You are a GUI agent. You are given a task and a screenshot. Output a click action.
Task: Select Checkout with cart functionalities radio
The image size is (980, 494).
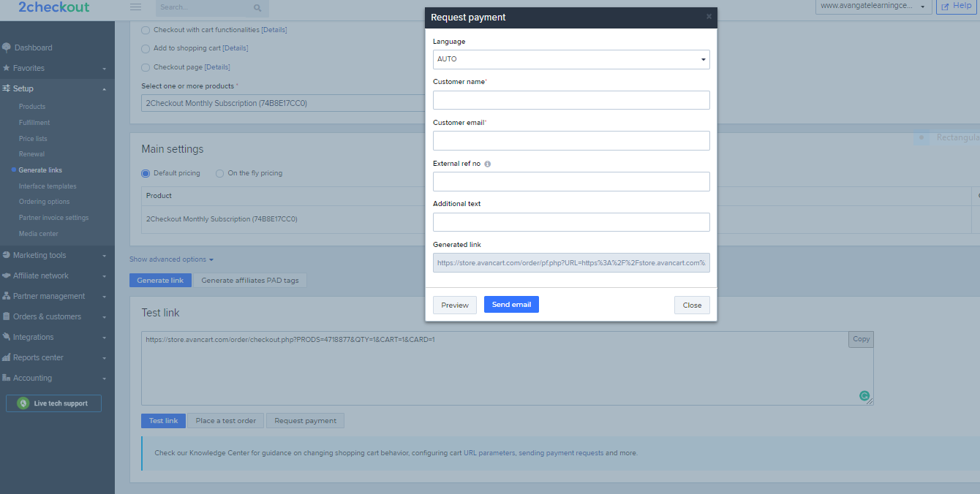[x=146, y=30]
